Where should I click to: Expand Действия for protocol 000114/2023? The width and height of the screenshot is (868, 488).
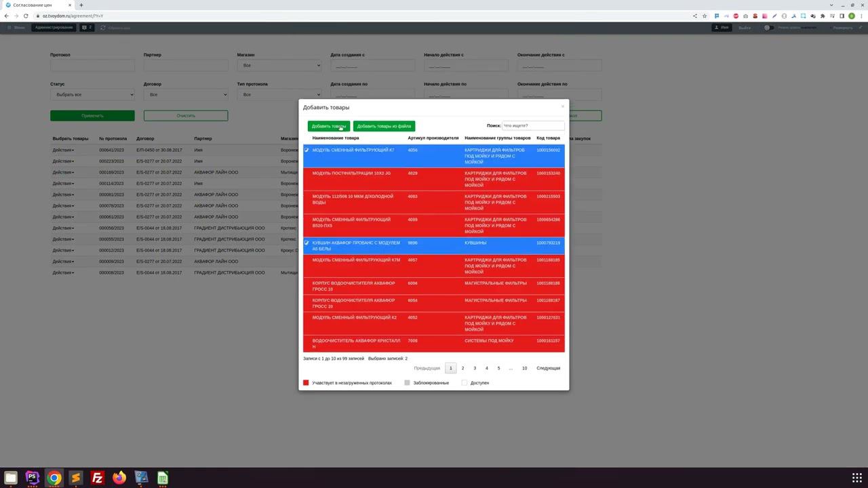[x=63, y=184]
